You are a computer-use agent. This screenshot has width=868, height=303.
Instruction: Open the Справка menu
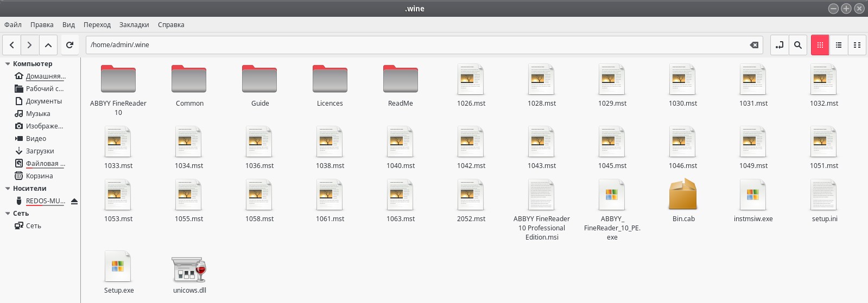click(171, 25)
